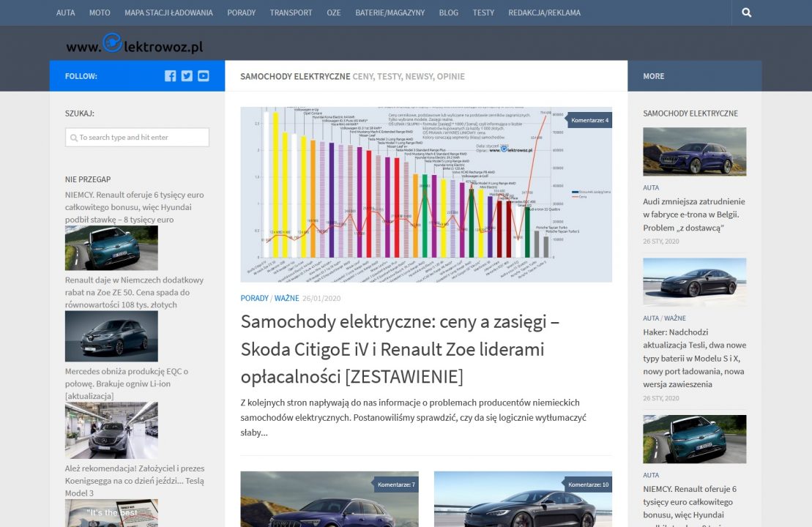The width and height of the screenshot is (812, 527).
Task: Open the 'It's the best' thumbnail
Action: click(x=111, y=513)
